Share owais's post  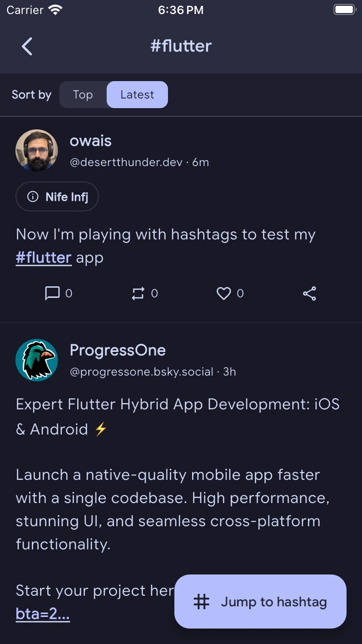[x=309, y=293]
